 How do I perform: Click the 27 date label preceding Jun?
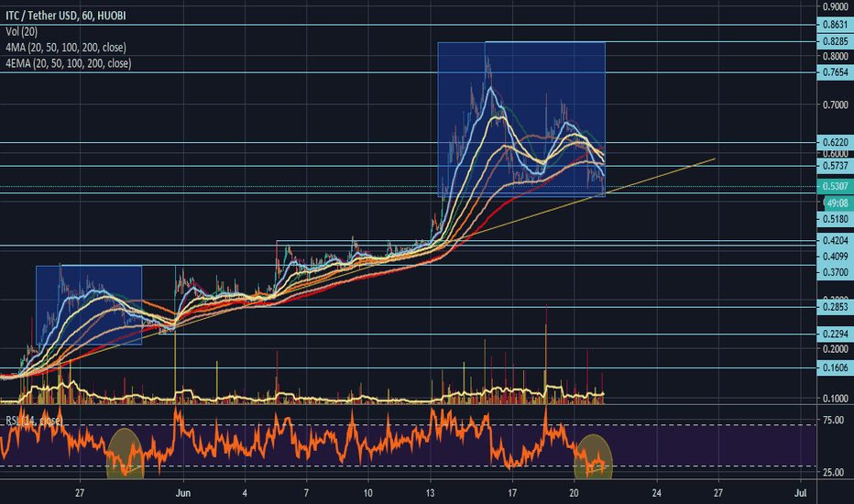click(80, 493)
